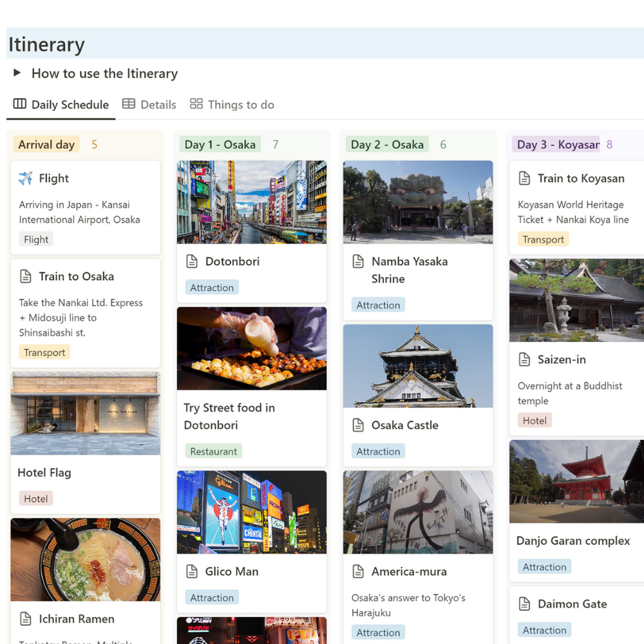Select the Day 1 - Osaka column label
644x644 pixels.
point(220,144)
